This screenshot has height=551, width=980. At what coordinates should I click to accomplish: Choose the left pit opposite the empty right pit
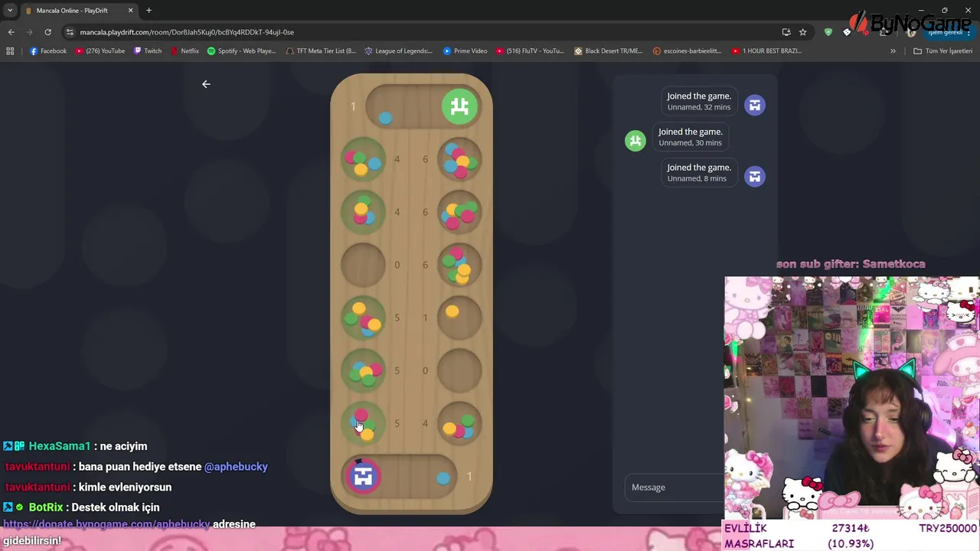[x=363, y=370]
